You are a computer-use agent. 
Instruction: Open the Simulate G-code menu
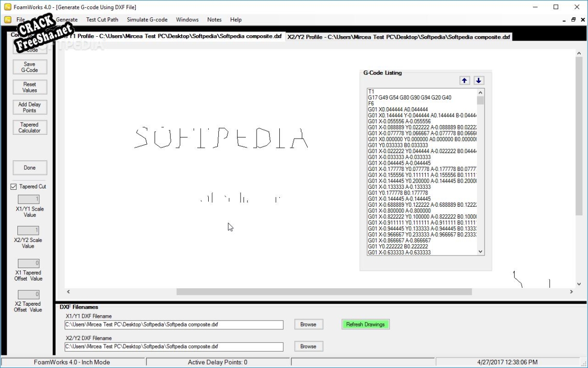[147, 20]
